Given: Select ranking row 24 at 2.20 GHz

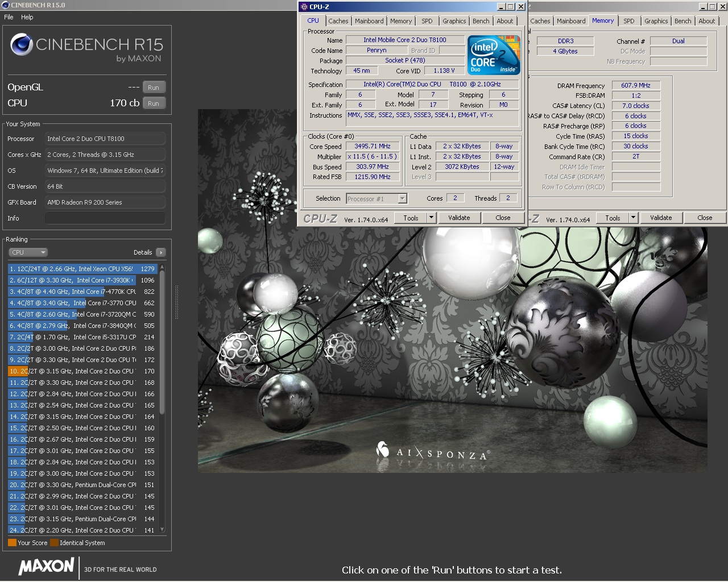Looking at the screenshot, I should click(x=82, y=530).
